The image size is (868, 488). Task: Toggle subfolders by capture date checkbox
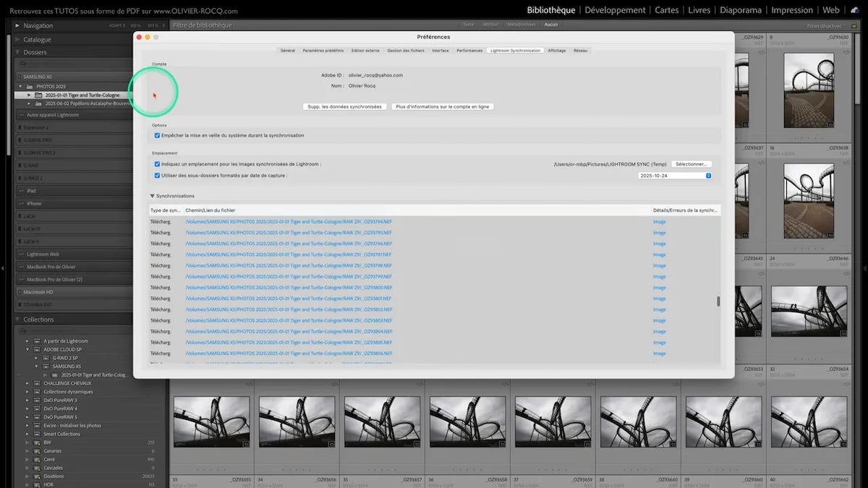pyautogui.click(x=157, y=175)
